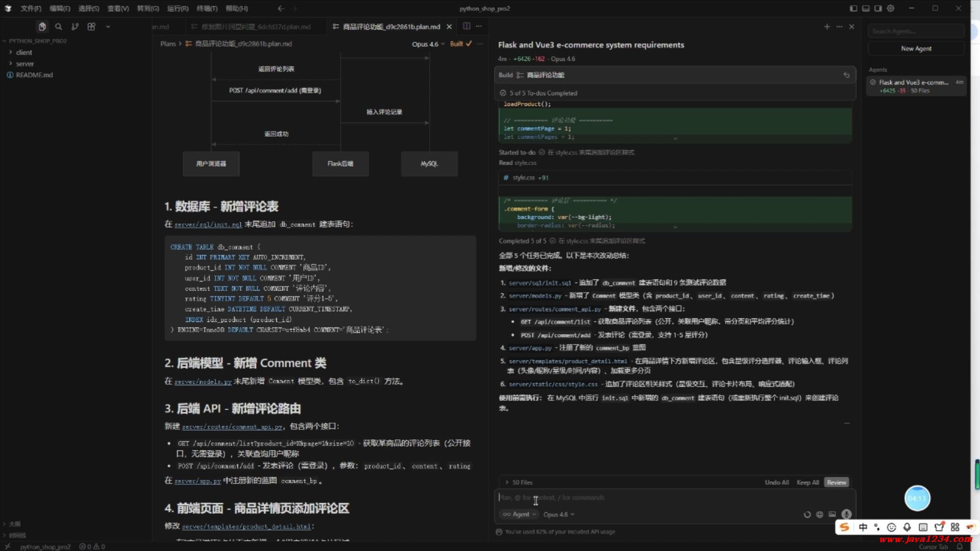The image size is (980, 551).
Task: Open the Extensions icon in sidebar
Action: click(91, 27)
